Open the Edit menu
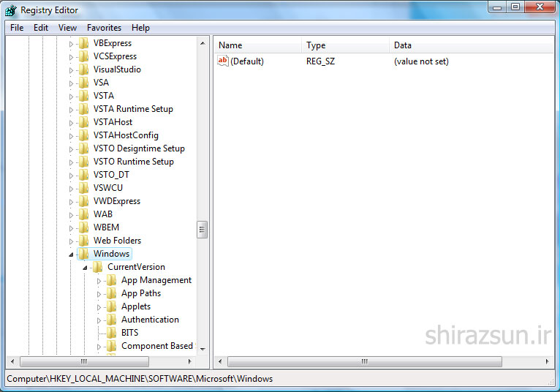Image resolution: width=560 pixels, height=392 pixels. tap(41, 28)
